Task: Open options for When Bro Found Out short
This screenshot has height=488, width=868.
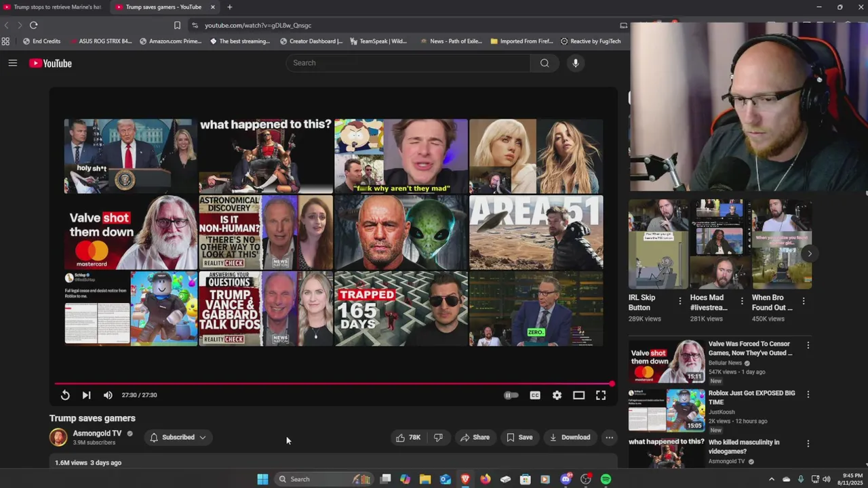Action: [804, 301]
